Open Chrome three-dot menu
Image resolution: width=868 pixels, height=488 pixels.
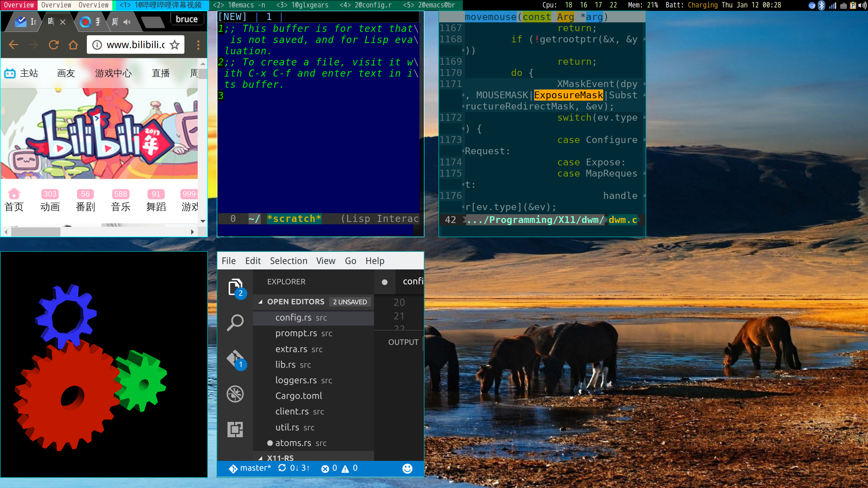point(198,45)
